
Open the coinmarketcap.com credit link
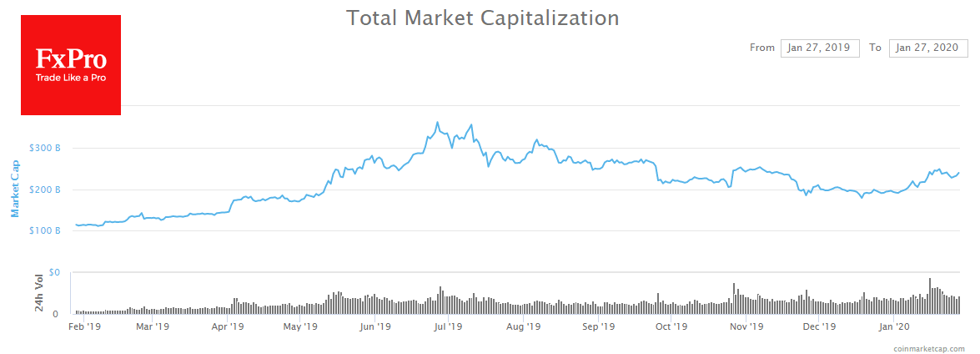click(x=928, y=348)
